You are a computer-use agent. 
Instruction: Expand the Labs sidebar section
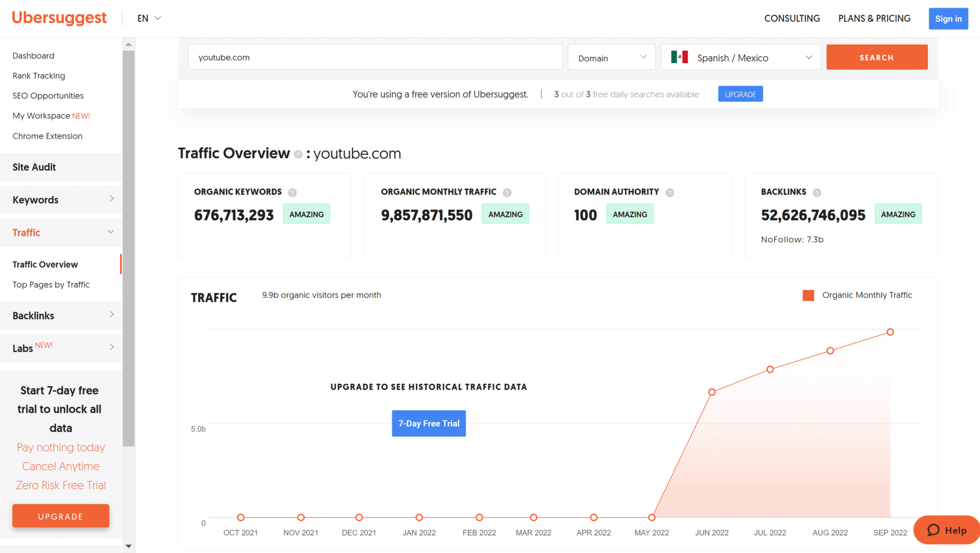[x=61, y=348]
